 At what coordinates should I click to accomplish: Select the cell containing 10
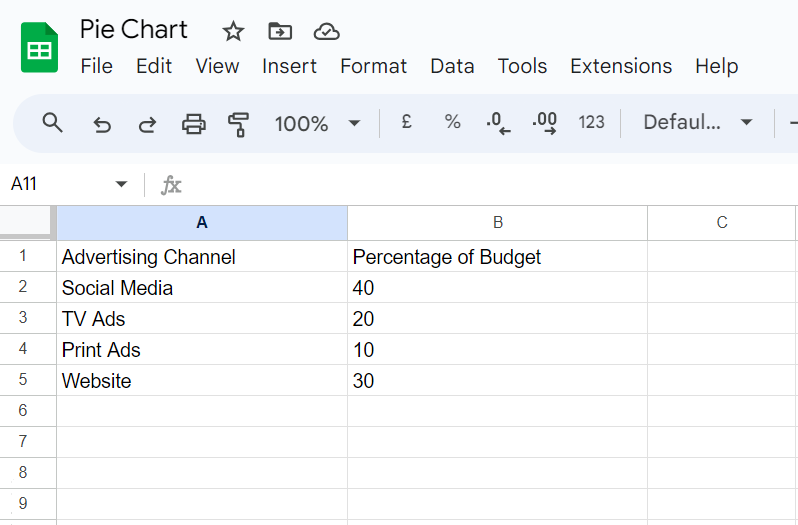[x=497, y=349]
